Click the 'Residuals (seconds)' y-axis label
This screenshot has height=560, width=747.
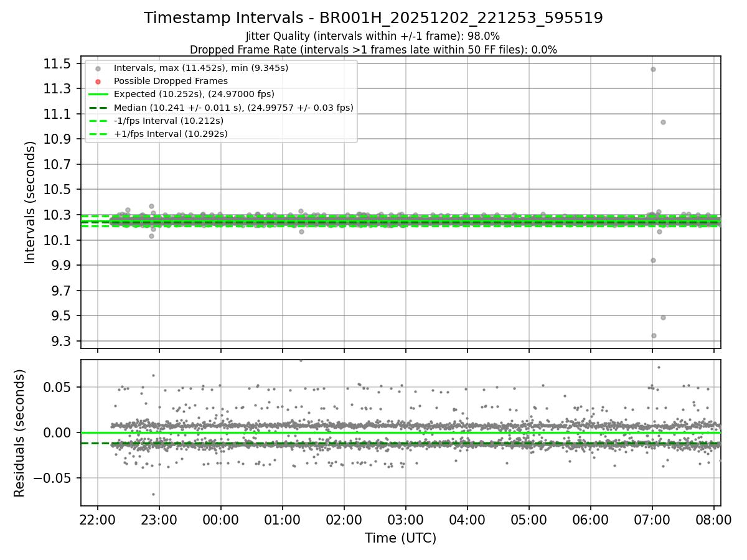[x=19, y=433]
